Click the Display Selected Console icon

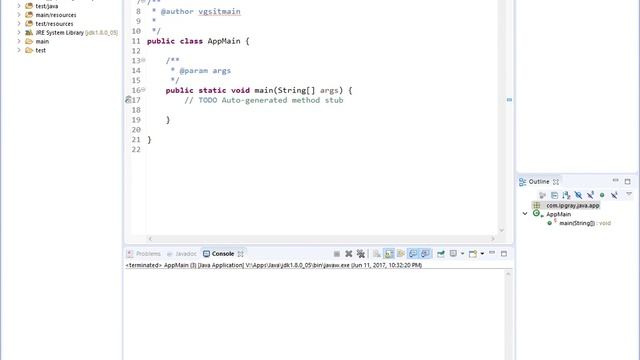click(x=453, y=254)
